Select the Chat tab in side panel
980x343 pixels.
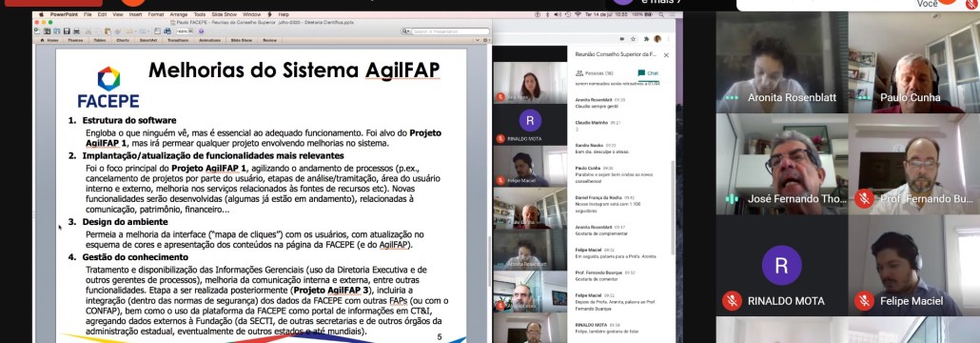[648, 72]
